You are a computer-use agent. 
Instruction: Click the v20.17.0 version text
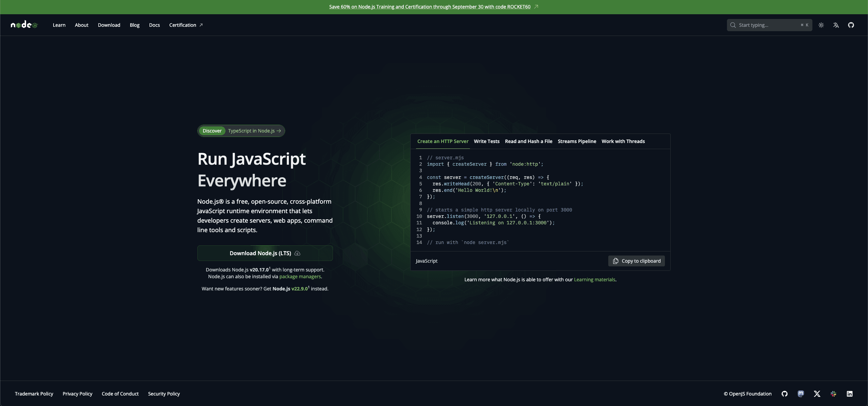tap(259, 270)
